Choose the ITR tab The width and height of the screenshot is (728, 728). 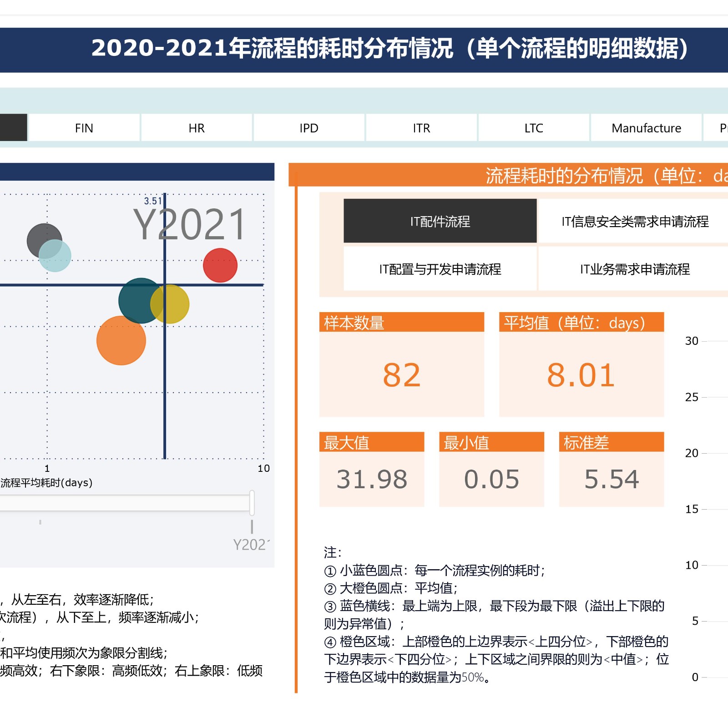point(421,128)
